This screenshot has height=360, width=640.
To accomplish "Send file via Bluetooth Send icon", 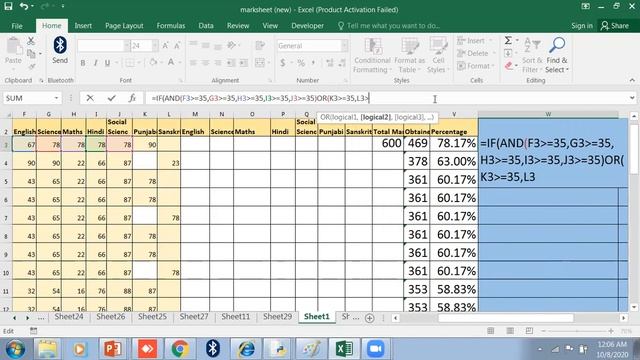I will 60,50.
